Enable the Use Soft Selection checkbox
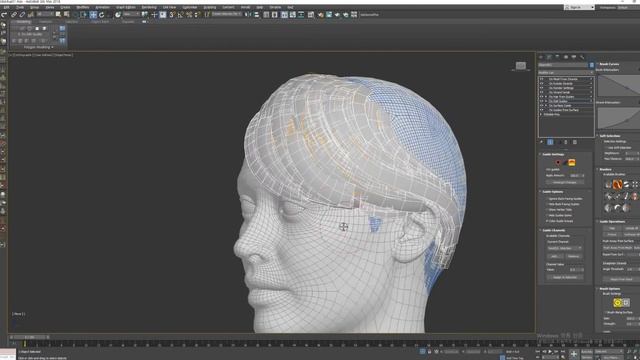The width and height of the screenshot is (640, 360). point(606,147)
